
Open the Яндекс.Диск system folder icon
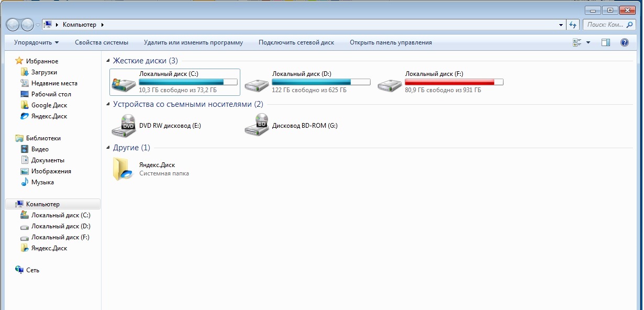tap(124, 169)
